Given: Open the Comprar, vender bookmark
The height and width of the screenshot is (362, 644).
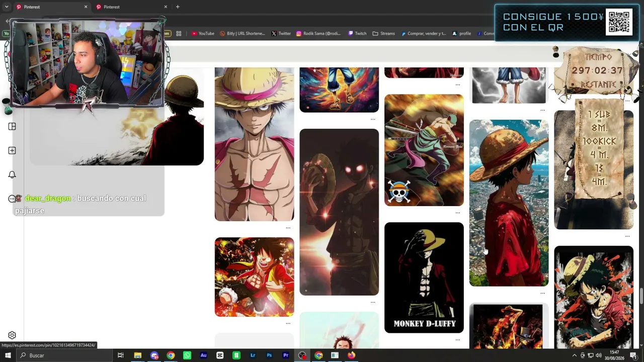Looking at the screenshot, I should pos(424,34).
